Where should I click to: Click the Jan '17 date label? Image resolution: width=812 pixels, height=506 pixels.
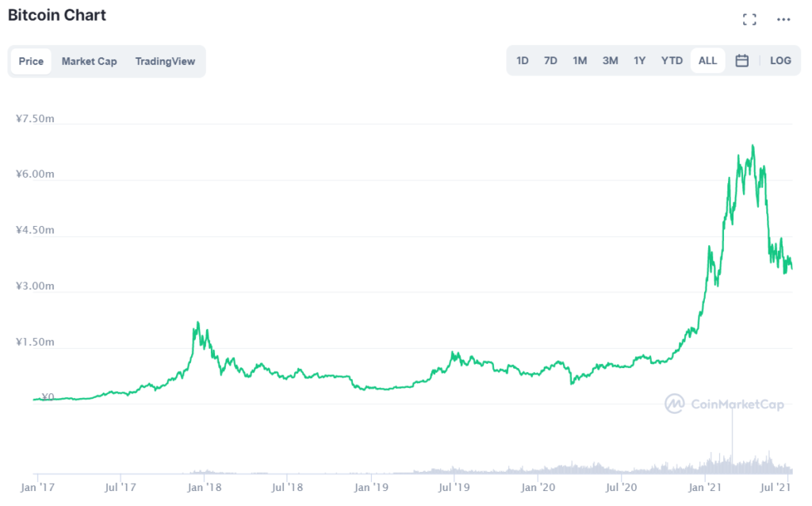coord(37,487)
